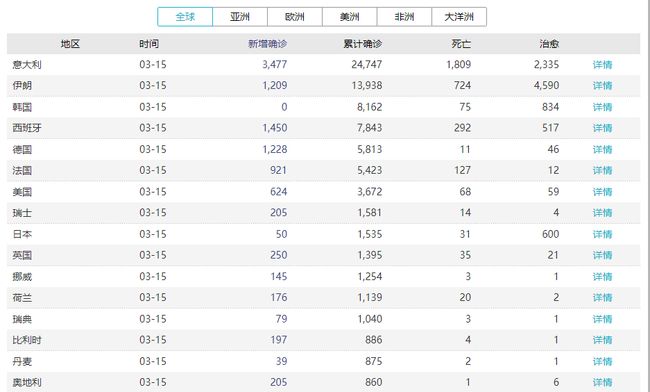Select the 日本 region cell

coord(22,234)
